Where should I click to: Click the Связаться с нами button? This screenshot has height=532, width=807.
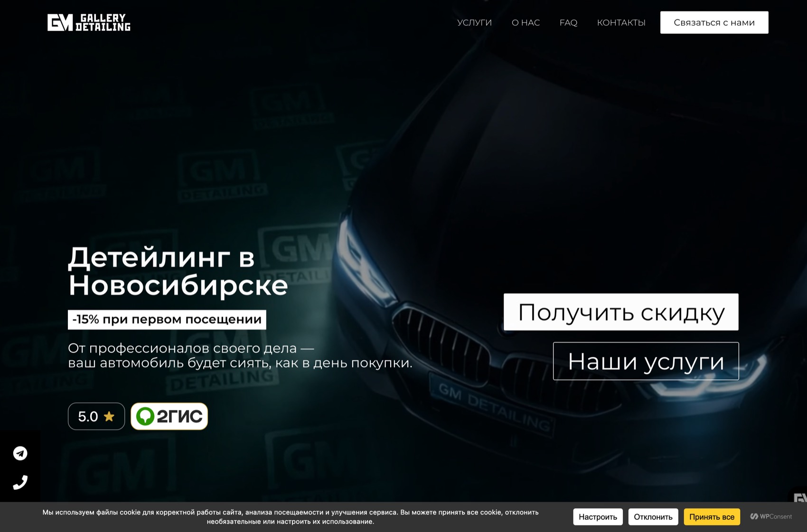point(714,22)
